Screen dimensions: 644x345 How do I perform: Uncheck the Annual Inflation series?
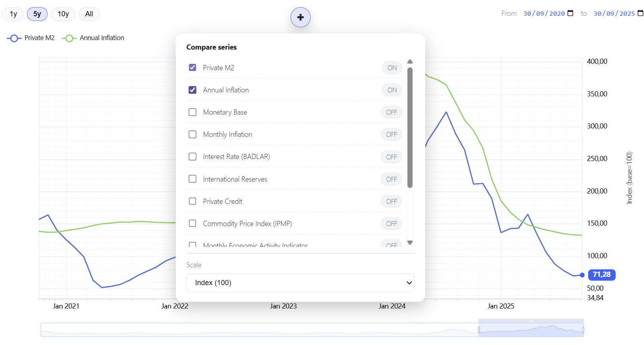coord(193,90)
